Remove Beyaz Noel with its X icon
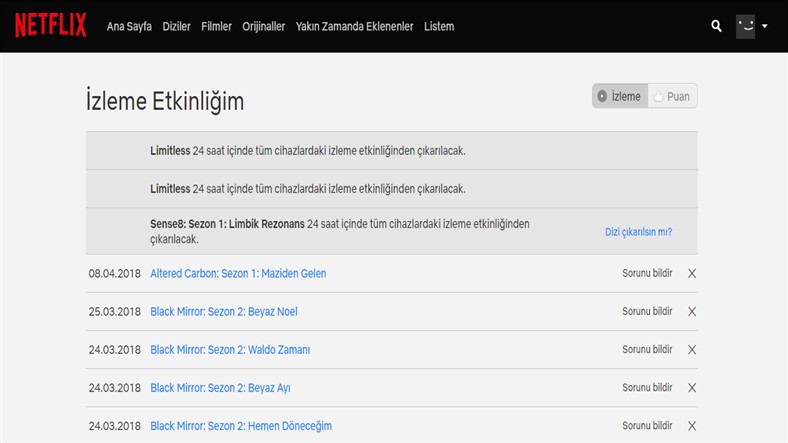Image resolution: width=788 pixels, height=443 pixels. point(692,312)
